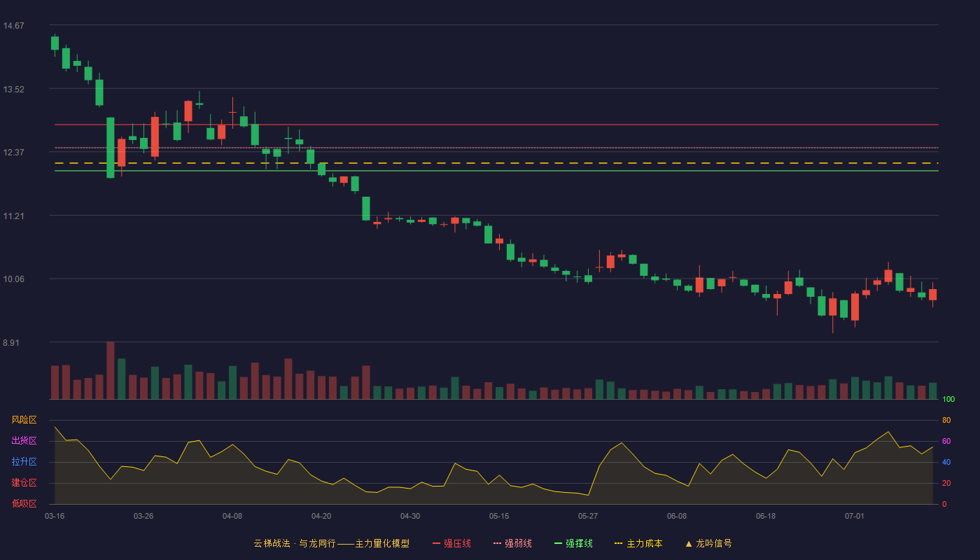The height and width of the screenshot is (560, 980).
Task: Click the orange 80 indicator axis value
Action: (946, 420)
